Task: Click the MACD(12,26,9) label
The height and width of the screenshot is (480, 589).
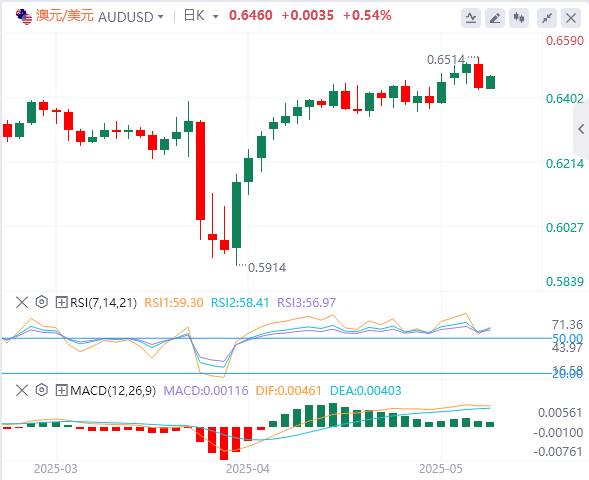Action: tap(113, 391)
